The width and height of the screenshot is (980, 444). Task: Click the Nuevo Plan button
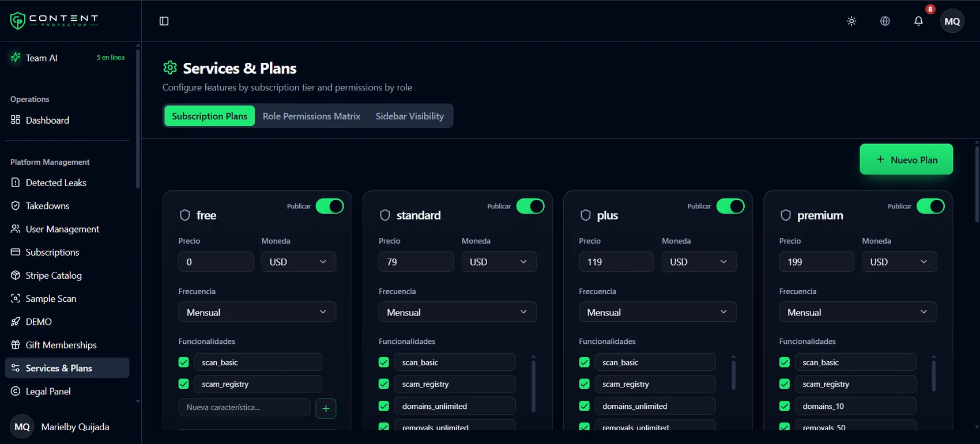906,160
